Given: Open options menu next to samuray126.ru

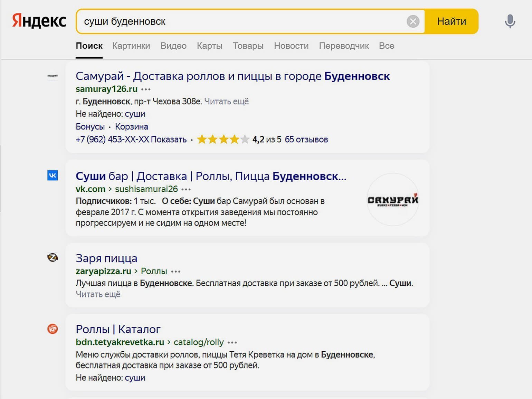Looking at the screenshot, I should [146, 89].
